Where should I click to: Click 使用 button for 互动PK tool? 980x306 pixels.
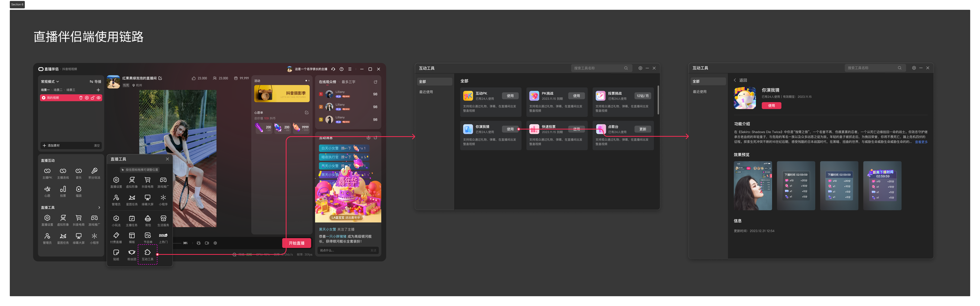(x=510, y=96)
